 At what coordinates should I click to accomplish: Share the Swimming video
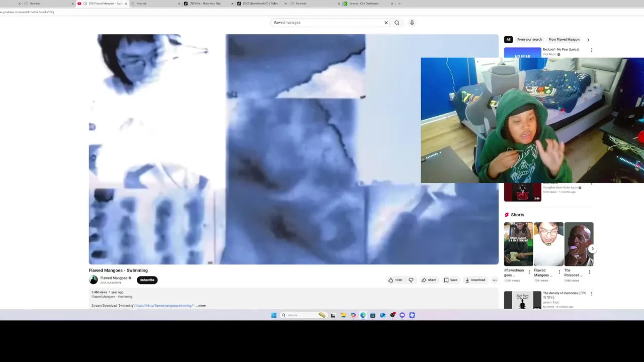pyautogui.click(x=429, y=280)
